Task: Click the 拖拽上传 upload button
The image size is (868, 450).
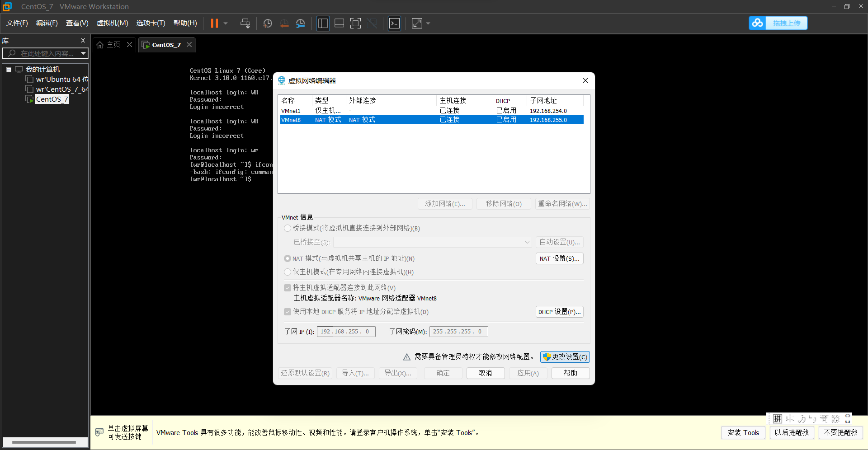Action: (787, 23)
